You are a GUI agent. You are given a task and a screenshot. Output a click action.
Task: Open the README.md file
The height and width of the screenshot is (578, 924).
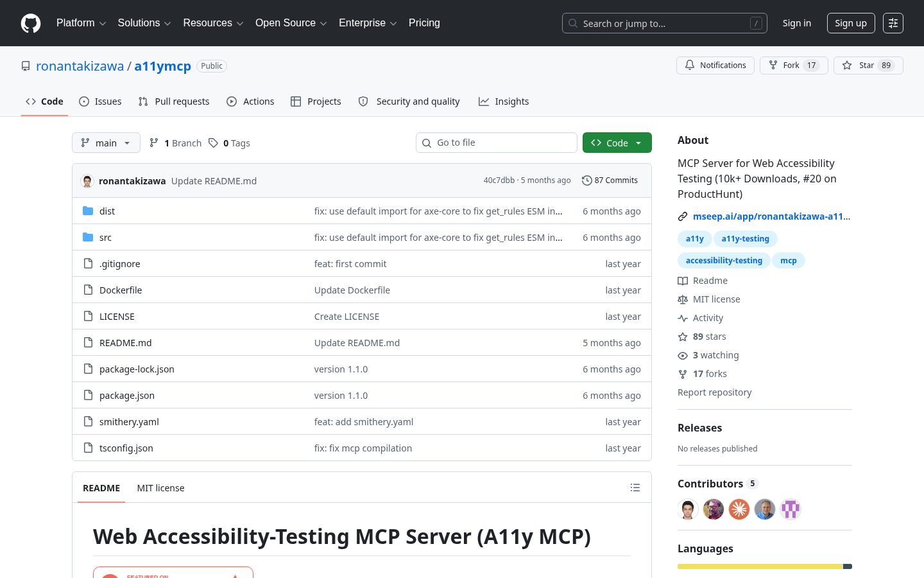pos(126,343)
